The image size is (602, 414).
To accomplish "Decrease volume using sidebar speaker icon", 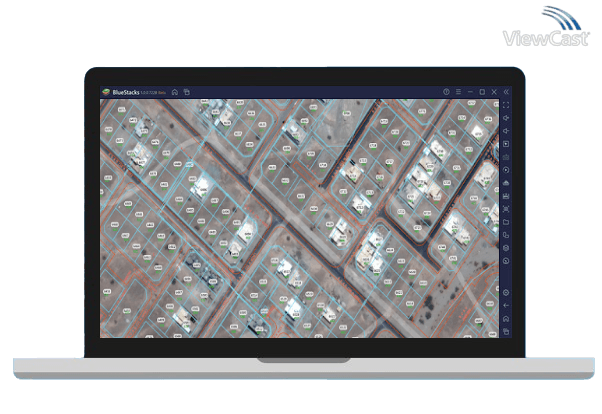I will (506, 131).
